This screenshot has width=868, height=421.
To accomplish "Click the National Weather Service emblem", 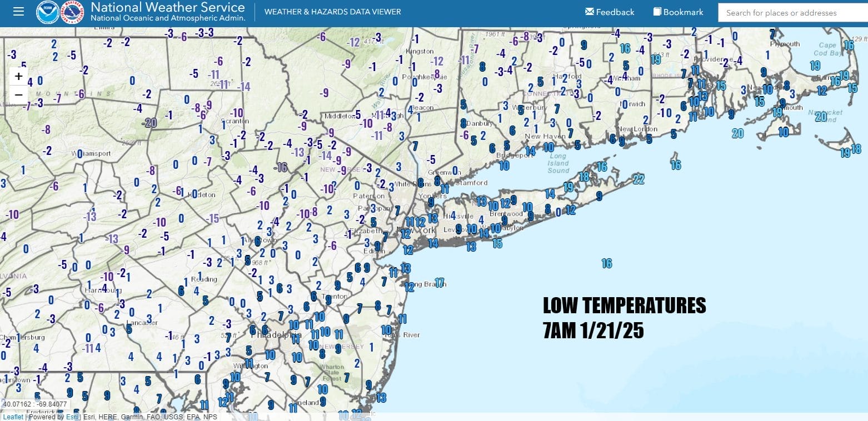I will coord(72,12).
